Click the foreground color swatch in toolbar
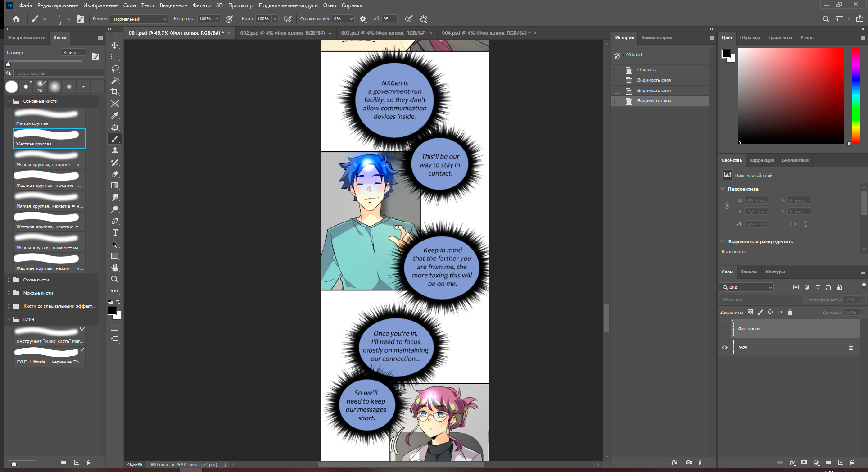 [112, 311]
